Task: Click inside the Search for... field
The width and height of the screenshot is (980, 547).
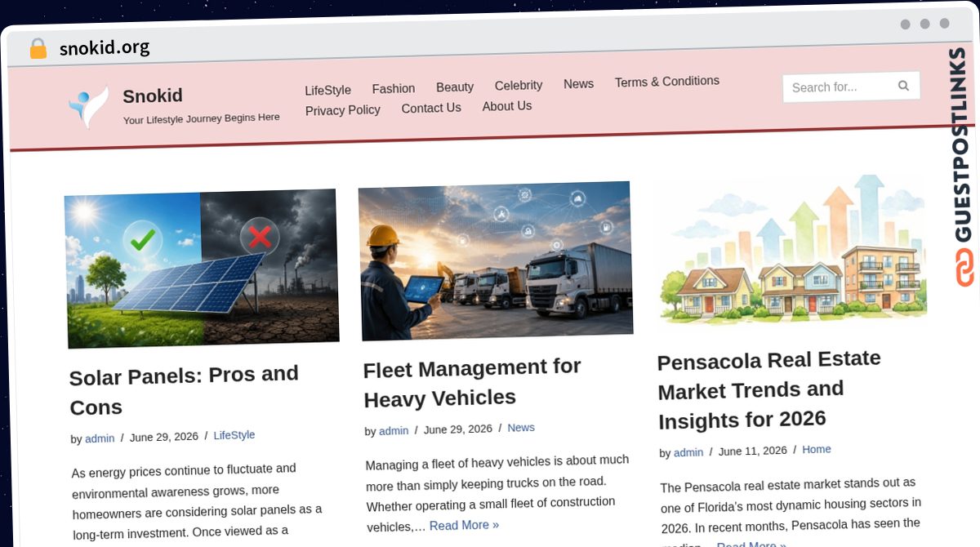Action: pos(840,87)
